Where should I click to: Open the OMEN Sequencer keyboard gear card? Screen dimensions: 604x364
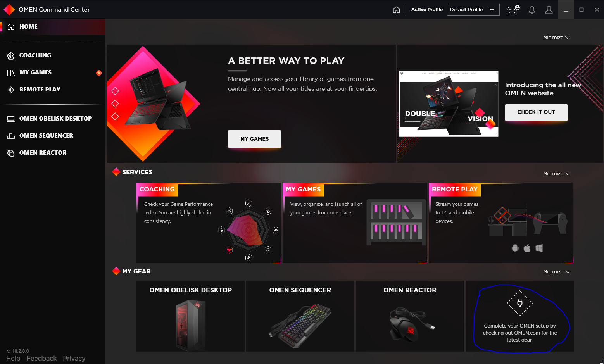click(x=300, y=316)
